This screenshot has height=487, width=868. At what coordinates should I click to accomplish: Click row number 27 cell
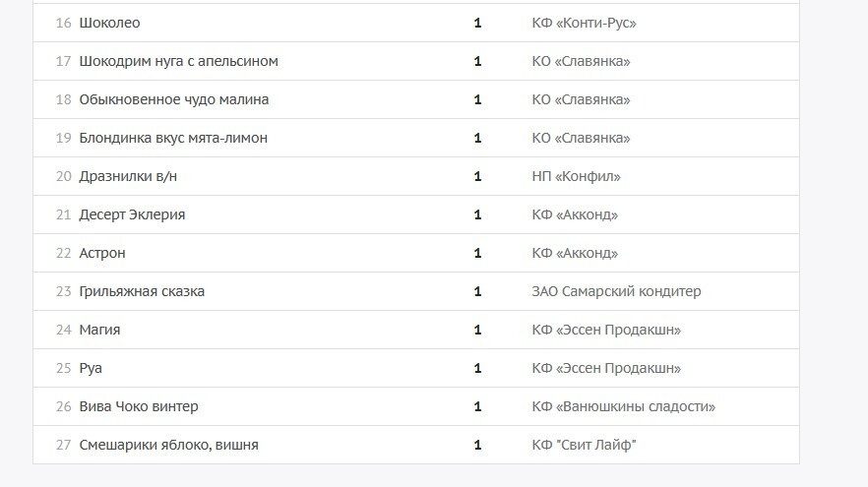(x=64, y=445)
